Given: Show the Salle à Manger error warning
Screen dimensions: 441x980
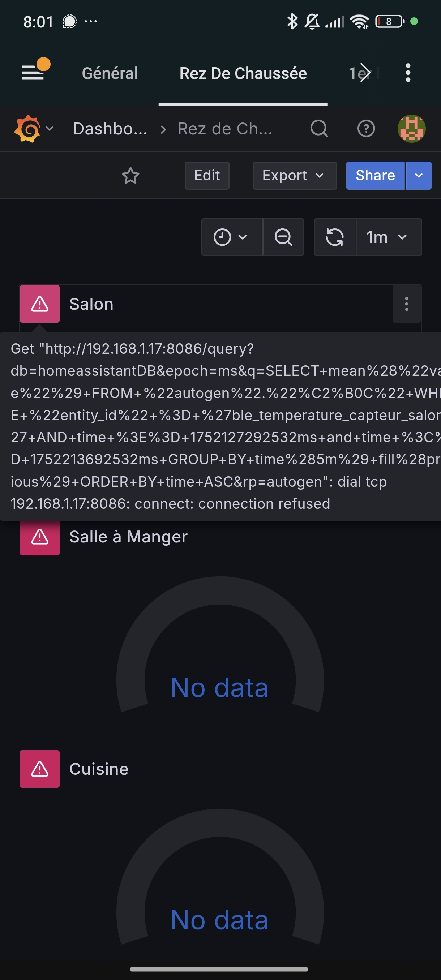Looking at the screenshot, I should pos(39,537).
